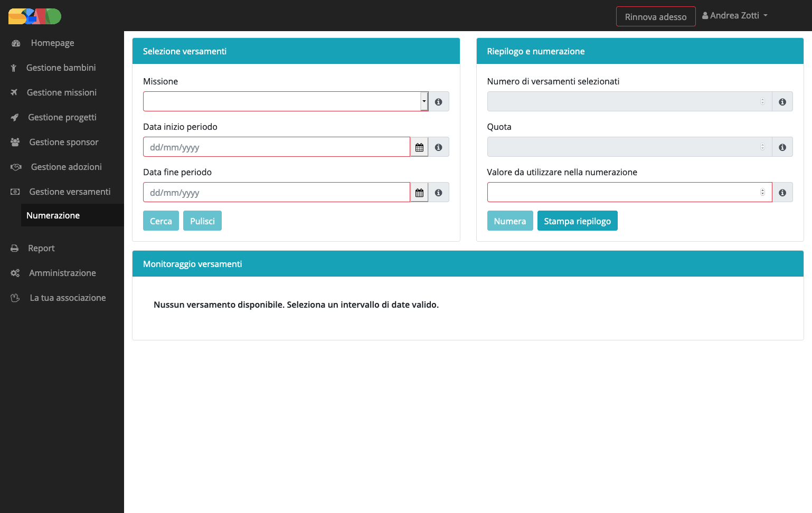Show info for Numero di versamenti selezionati
The width and height of the screenshot is (812, 513).
[782, 102]
